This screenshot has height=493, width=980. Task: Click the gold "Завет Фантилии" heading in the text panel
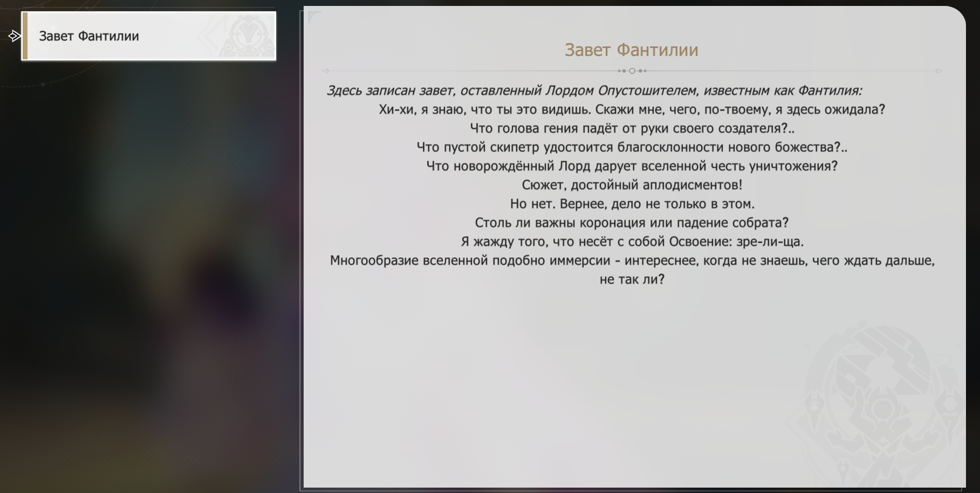point(632,50)
